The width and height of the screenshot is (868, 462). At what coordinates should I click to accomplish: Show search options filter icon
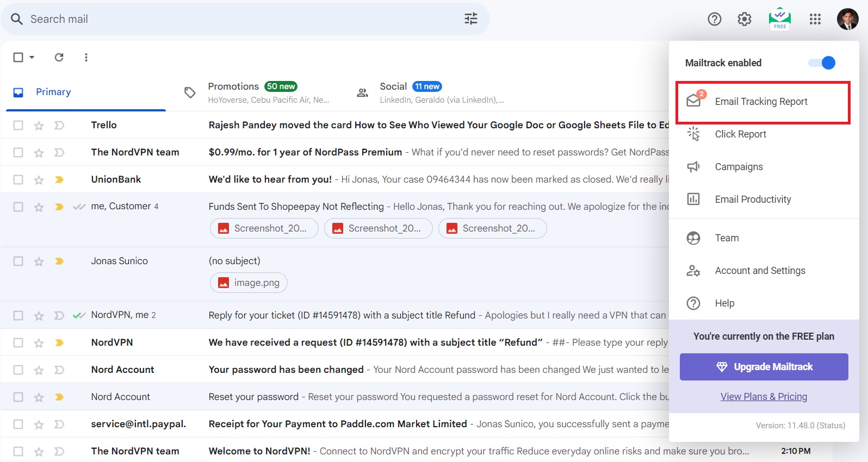(471, 19)
